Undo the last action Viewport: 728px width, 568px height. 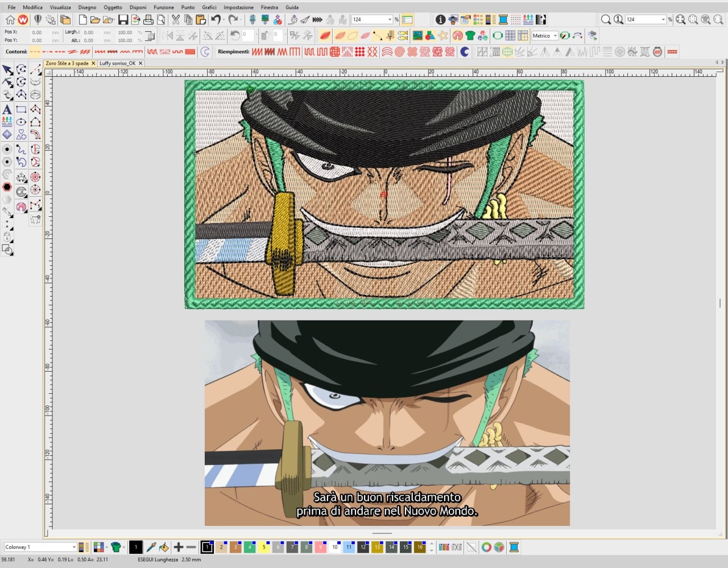click(216, 20)
